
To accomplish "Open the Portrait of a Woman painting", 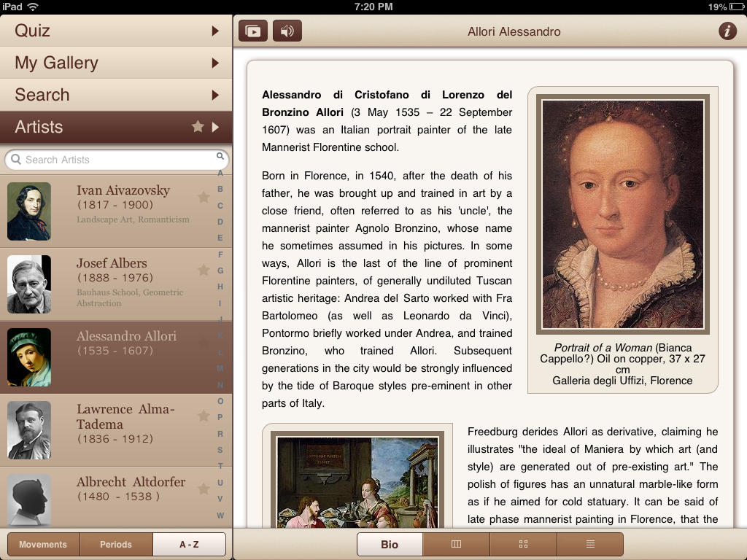I will pos(622,214).
